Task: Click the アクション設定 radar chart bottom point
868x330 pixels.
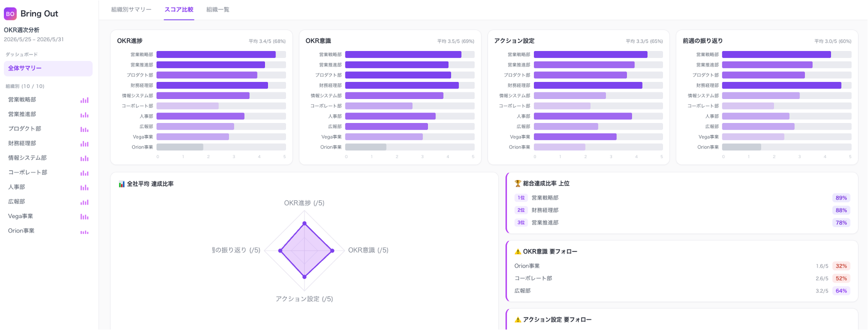Action: coord(304,276)
